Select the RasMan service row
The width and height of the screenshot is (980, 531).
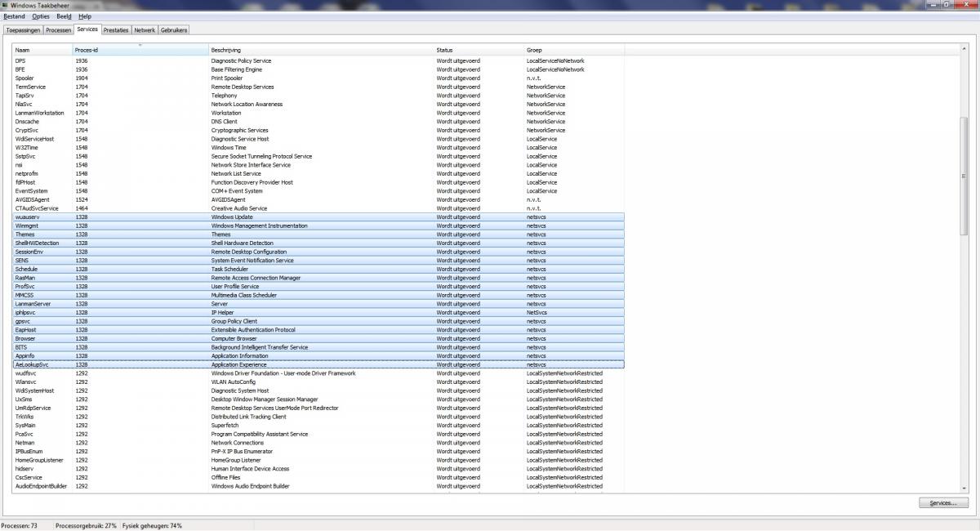pos(319,278)
